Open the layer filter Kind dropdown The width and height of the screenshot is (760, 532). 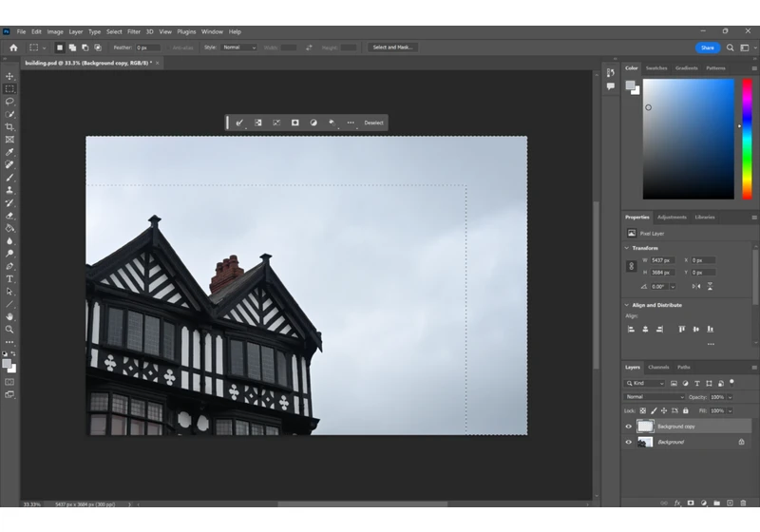[x=645, y=383]
